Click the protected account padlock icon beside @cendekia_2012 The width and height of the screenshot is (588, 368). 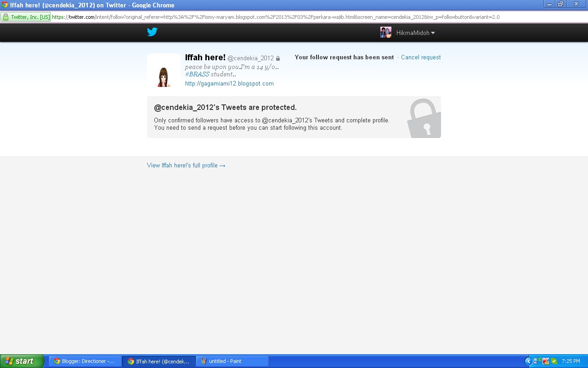tap(278, 58)
